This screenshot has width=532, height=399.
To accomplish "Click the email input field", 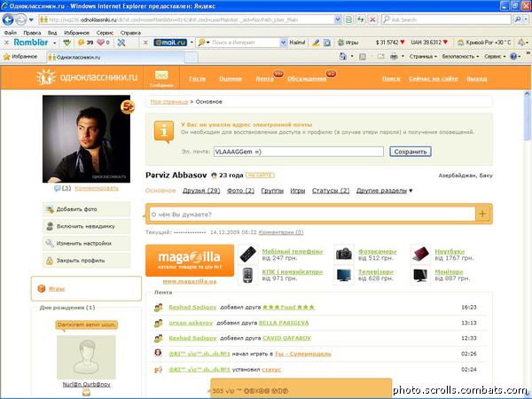I will point(299,152).
